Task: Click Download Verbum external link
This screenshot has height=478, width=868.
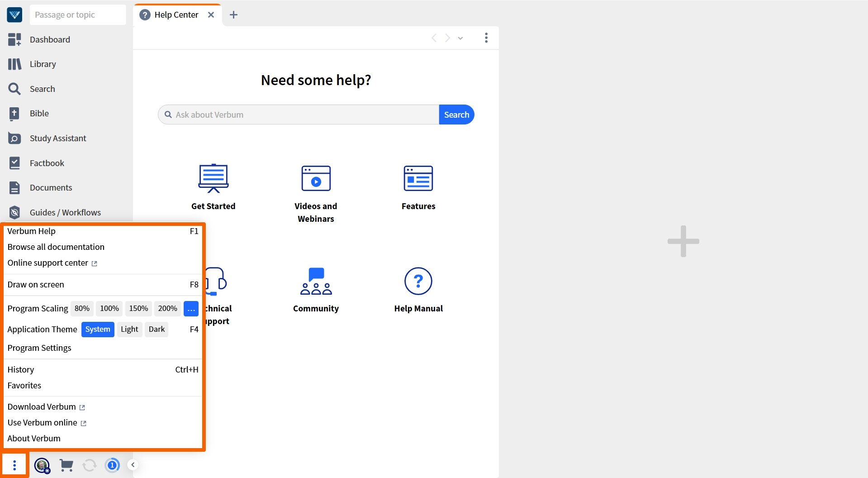Action: click(x=103, y=407)
